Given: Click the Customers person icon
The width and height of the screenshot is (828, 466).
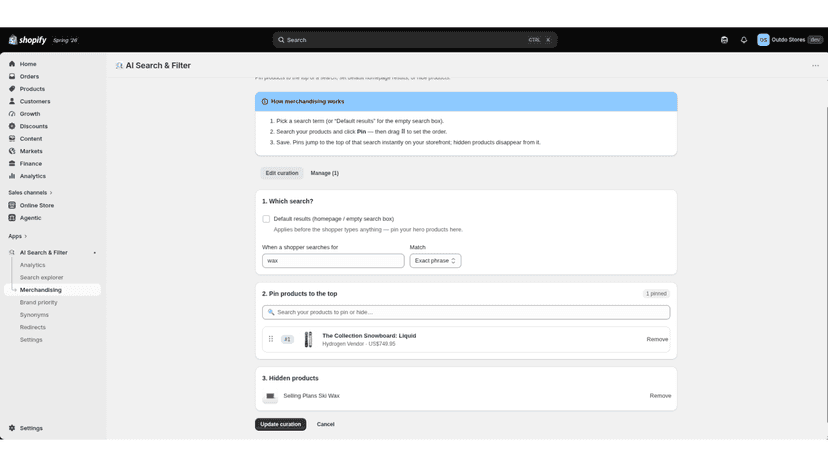Looking at the screenshot, I should pos(12,101).
